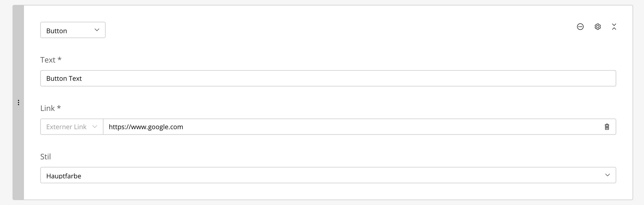This screenshot has width=644, height=205.
Task: Click the word "Button" in the type selector
Action: (57, 31)
